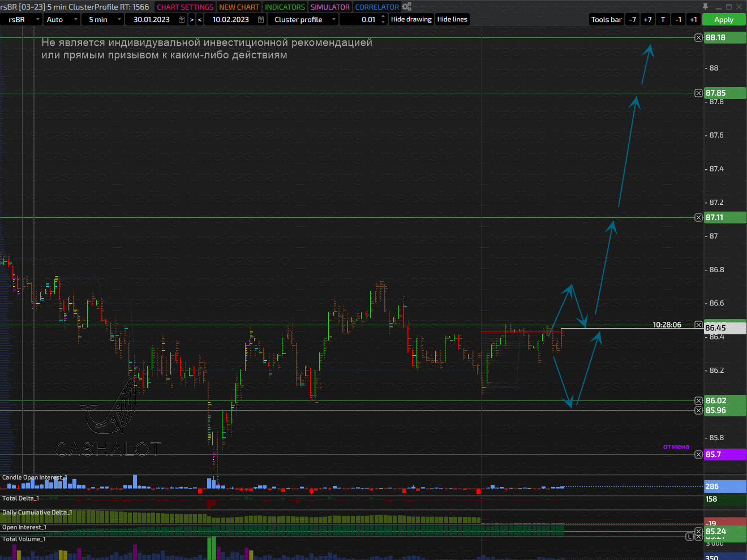Open the settings gears icon beside CORRELATOR

tap(406, 7)
